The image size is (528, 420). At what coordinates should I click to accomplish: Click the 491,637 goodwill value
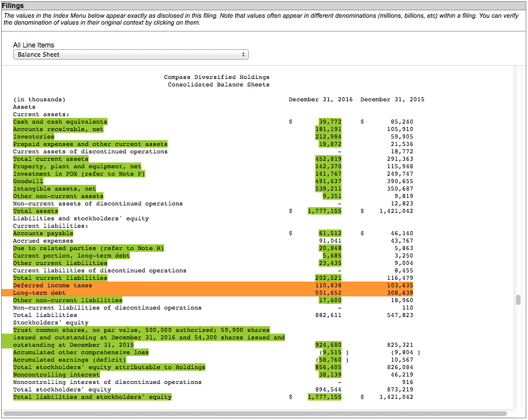point(328,181)
